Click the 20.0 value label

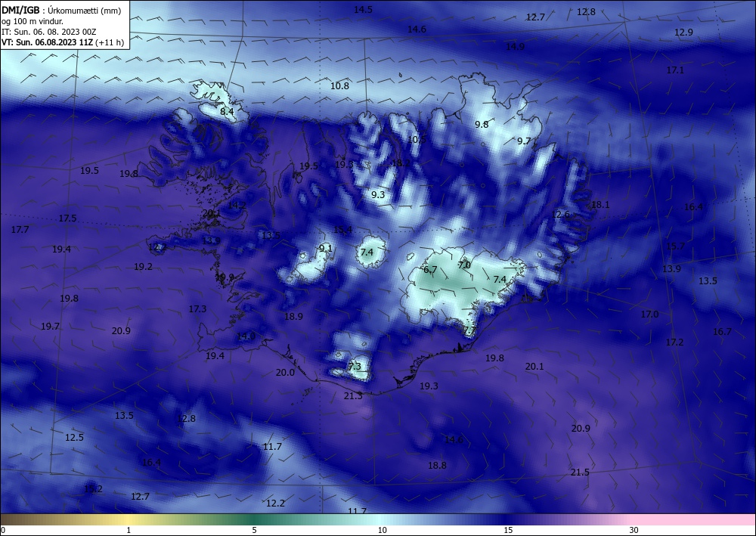tap(285, 373)
